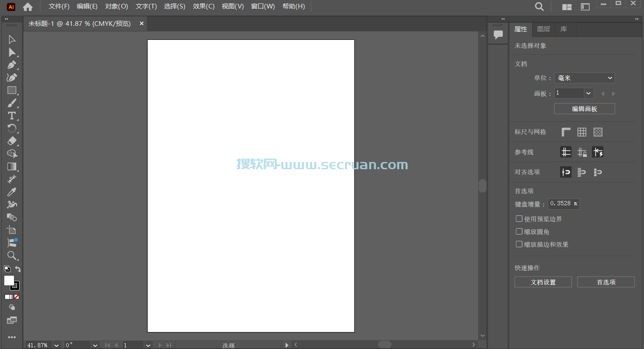Expand the toolbar double-arrow
This screenshot has width=644, height=349.
6,19
